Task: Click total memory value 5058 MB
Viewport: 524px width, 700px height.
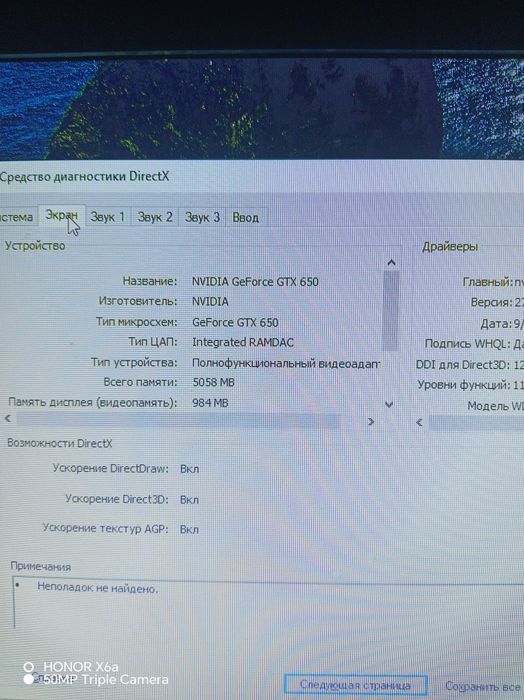Action: 213,383
